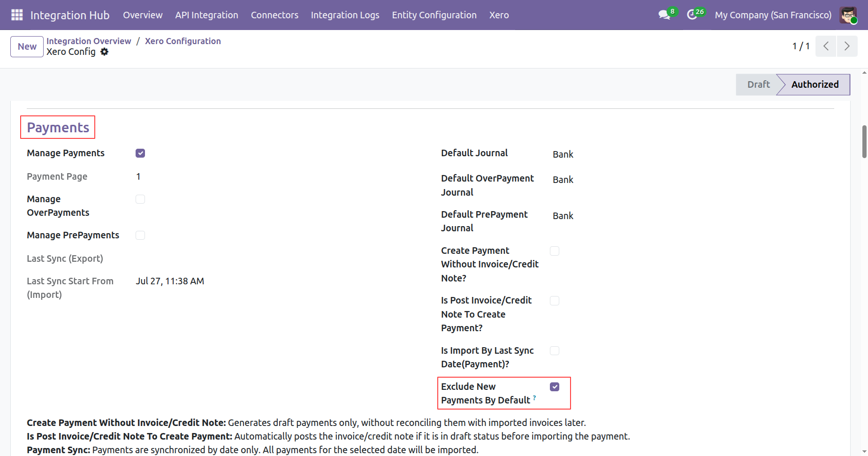
Task: Uncheck Exclude New Payments By Default
Action: pyautogui.click(x=555, y=387)
